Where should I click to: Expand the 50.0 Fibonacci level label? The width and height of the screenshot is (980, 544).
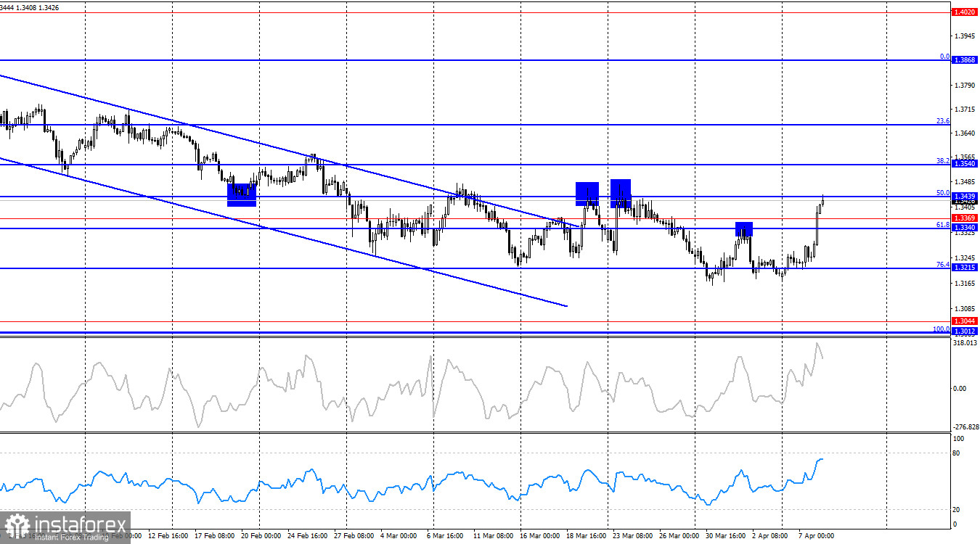(944, 194)
